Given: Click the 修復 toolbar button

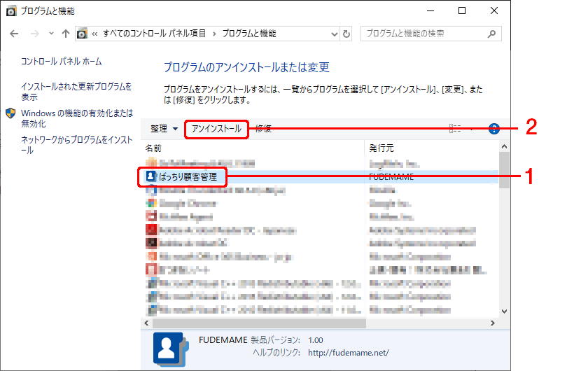Looking at the screenshot, I should pos(263,129).
